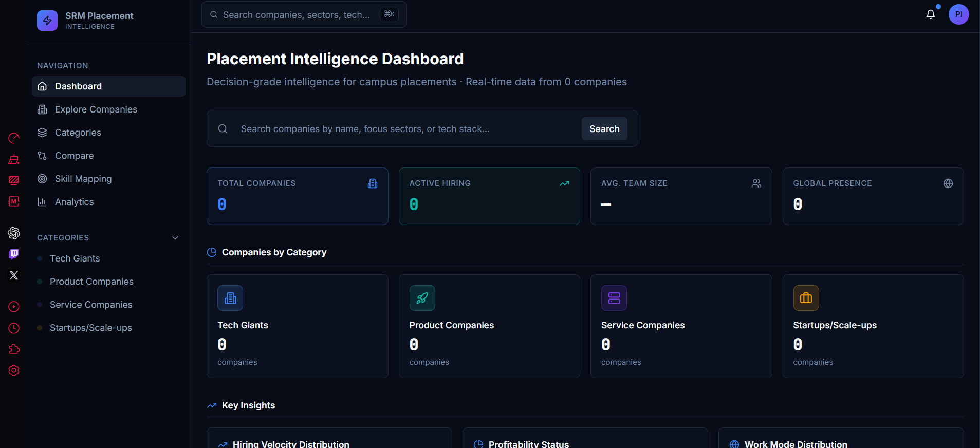Click the Hiring Velocity Distribution title

point(291,444)
